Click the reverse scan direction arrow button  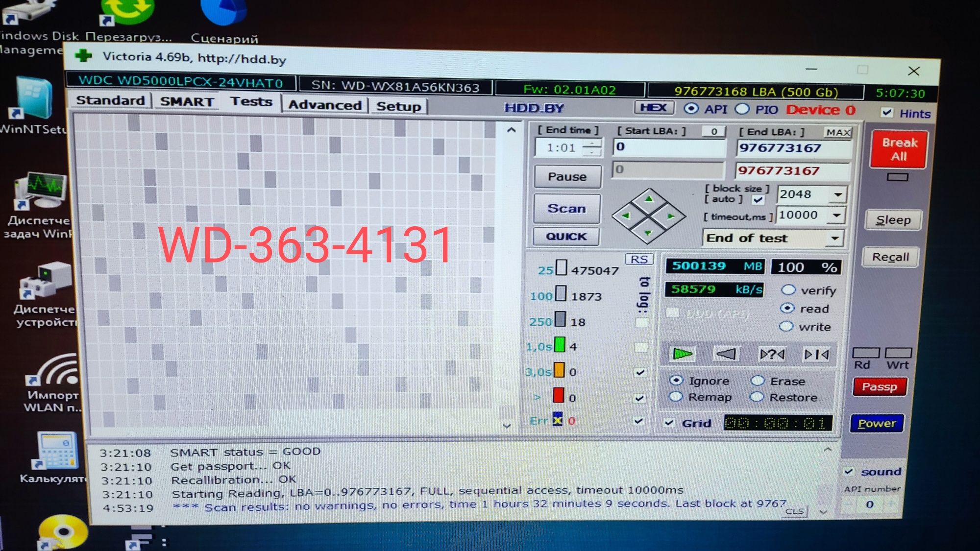click(726, 354)
